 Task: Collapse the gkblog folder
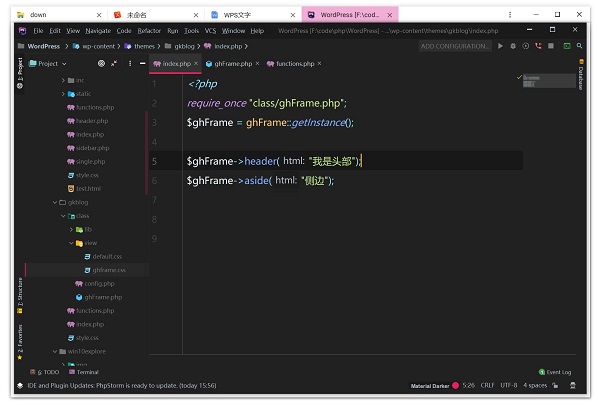(54, 202)
